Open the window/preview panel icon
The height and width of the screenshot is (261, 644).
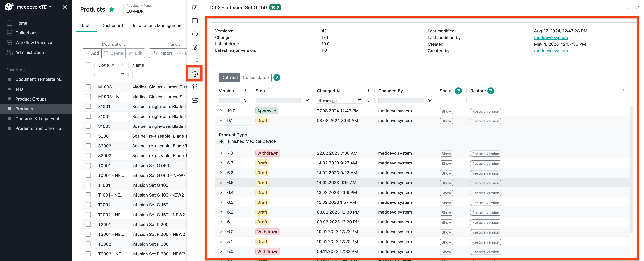(x=195, y=21)
